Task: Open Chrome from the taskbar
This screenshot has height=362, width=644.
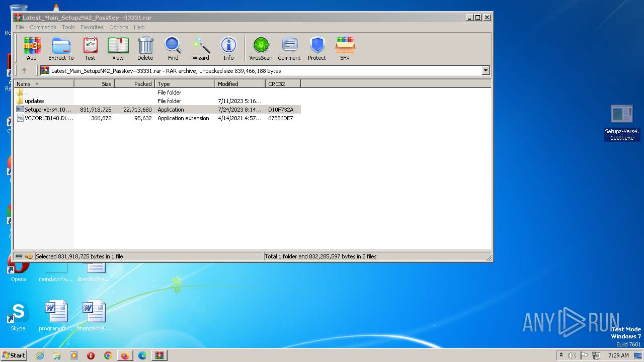Action: point(108,355)
